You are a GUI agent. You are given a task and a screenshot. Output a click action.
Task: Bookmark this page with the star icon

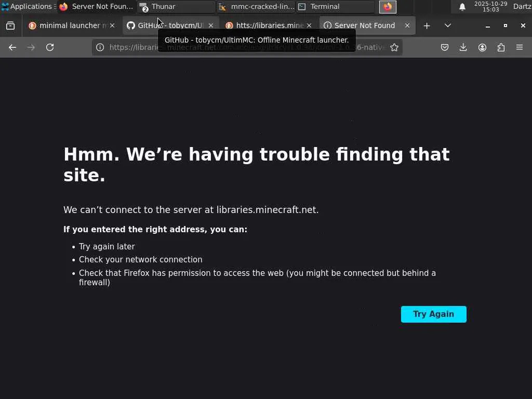point(394,47)
